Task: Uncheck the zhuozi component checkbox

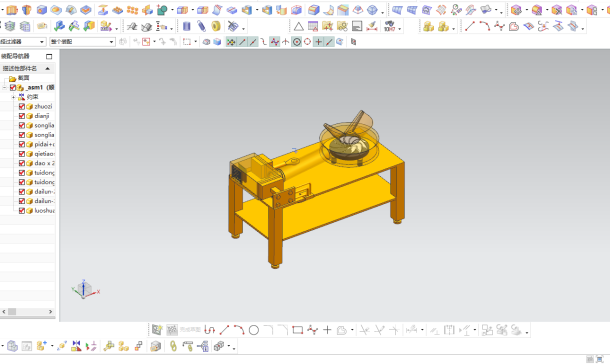Action: [x=22, y=107]
